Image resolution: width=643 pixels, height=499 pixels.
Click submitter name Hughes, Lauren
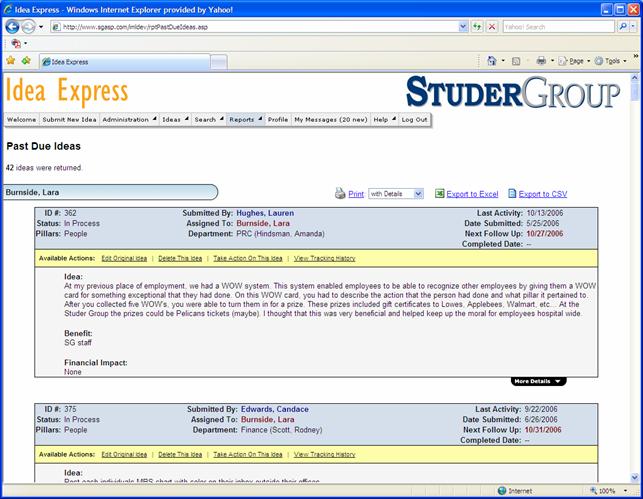coord(265,213)
